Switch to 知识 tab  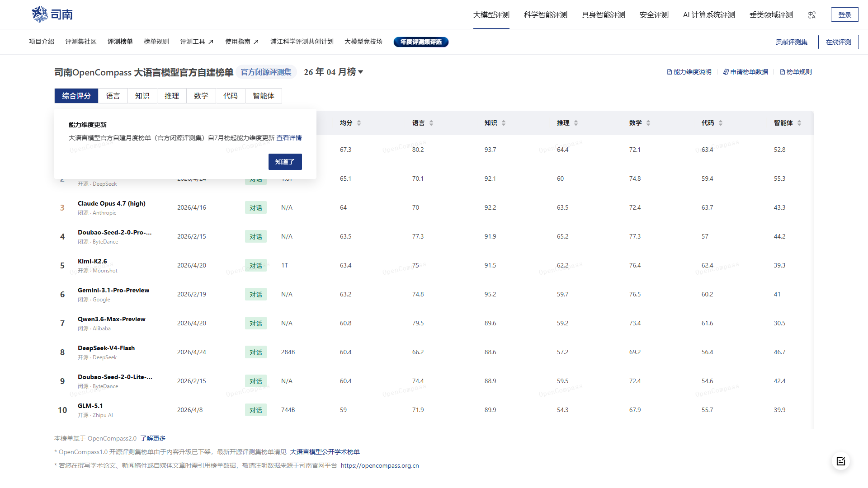coord(142,96)
